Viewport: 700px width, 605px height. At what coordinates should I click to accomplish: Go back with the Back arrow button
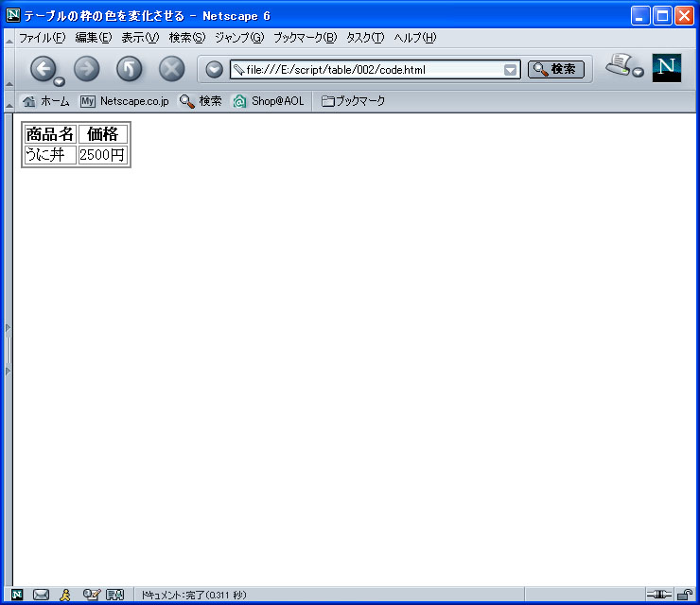(x=43, y=69)
